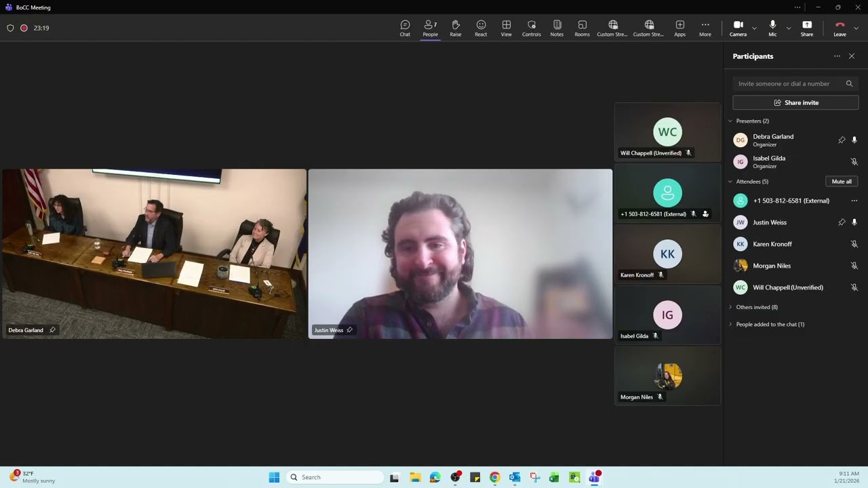868x488 pixels.
Task: Open Excel from the taskbar
Action: 554,477
